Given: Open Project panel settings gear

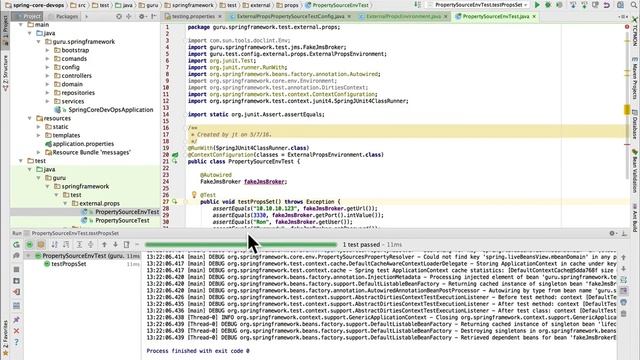Looking at the screenshot, I should coord(142,16).
